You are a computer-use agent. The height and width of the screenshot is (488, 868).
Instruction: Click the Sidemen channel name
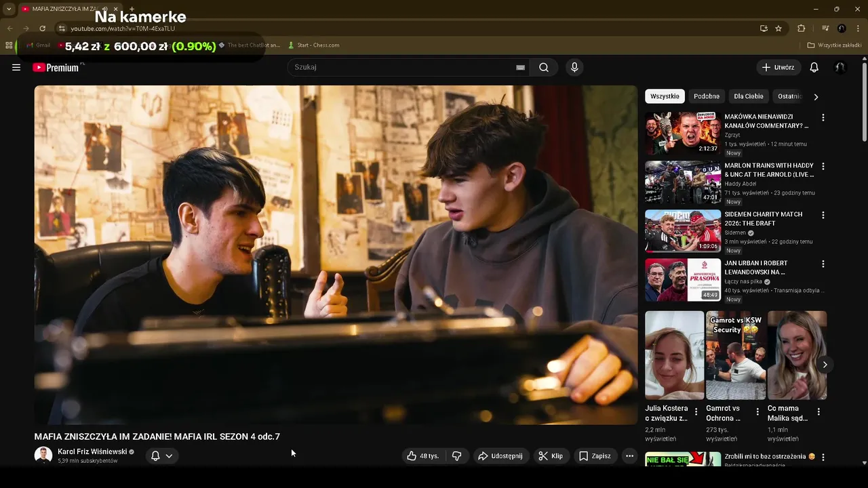pos(735,232)
